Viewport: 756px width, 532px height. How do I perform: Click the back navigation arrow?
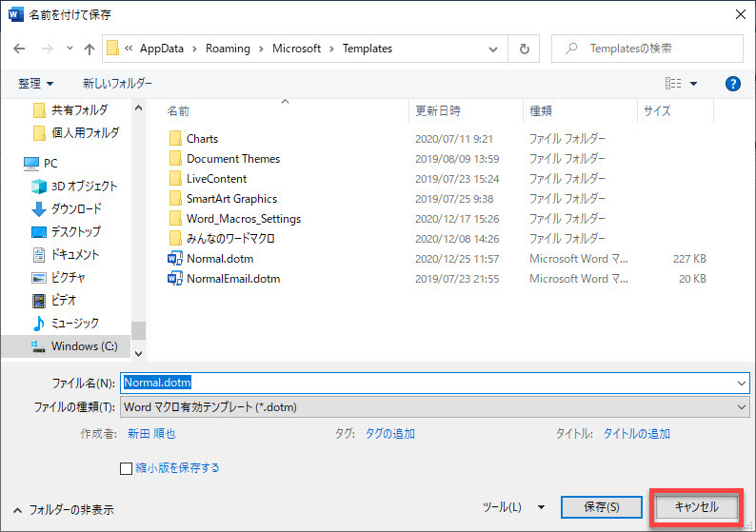(19, 49)
